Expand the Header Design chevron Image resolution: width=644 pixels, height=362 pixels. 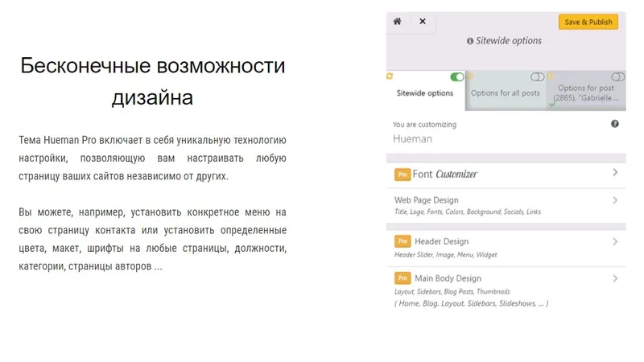pyautogui.click(x=615, y=242)
